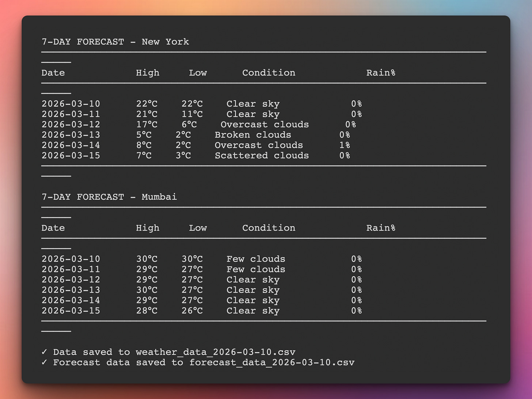Click New York date 2026-03-14
This screenshot has width=532, height=399.
pyautogui.click(x=71, y=145)
